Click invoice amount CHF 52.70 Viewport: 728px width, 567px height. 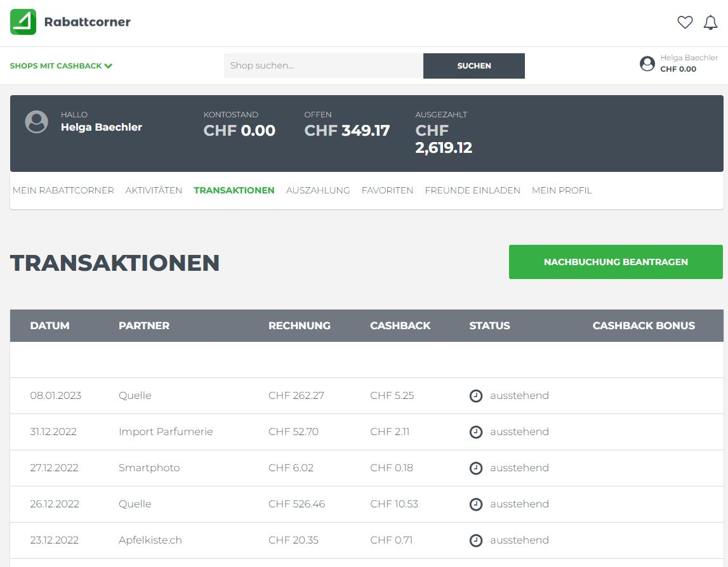pos(293,432)
